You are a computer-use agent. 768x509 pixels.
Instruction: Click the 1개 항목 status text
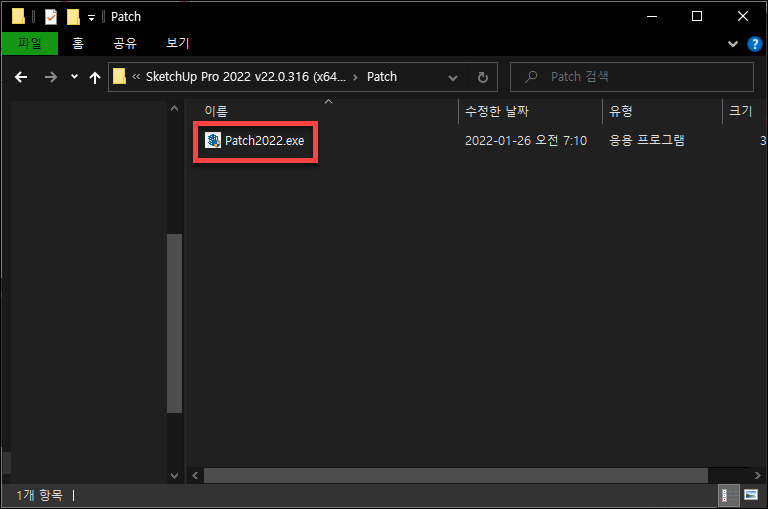coord(40,495)
